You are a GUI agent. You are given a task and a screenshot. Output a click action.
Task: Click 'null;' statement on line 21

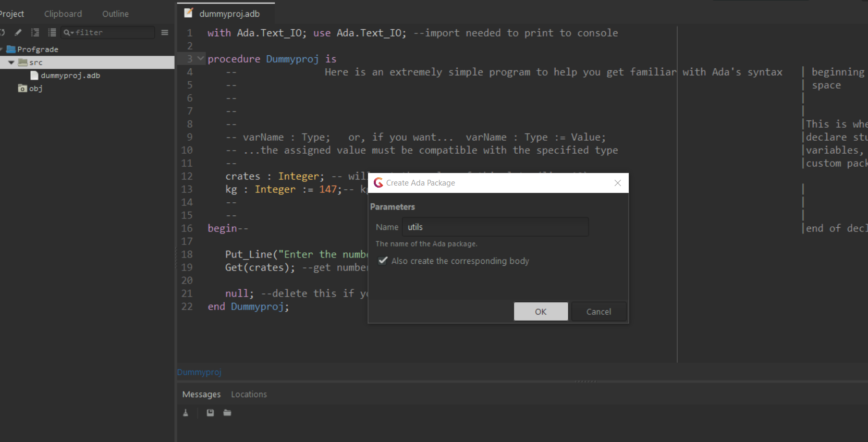239,293
